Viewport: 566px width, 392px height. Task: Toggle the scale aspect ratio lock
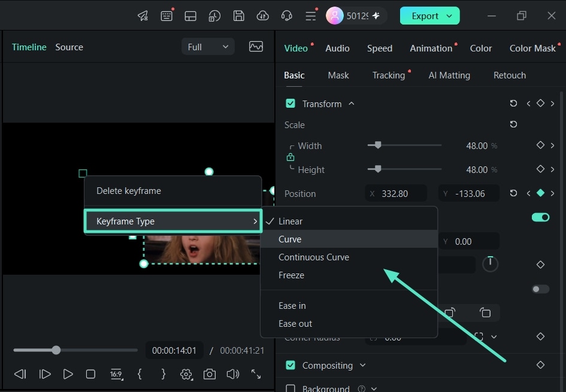pos(290,157)
